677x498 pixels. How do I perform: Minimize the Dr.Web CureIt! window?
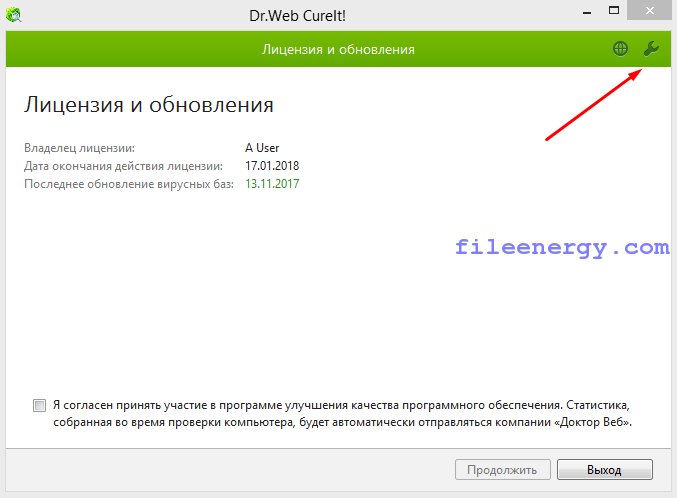click(x=587, y=11)
